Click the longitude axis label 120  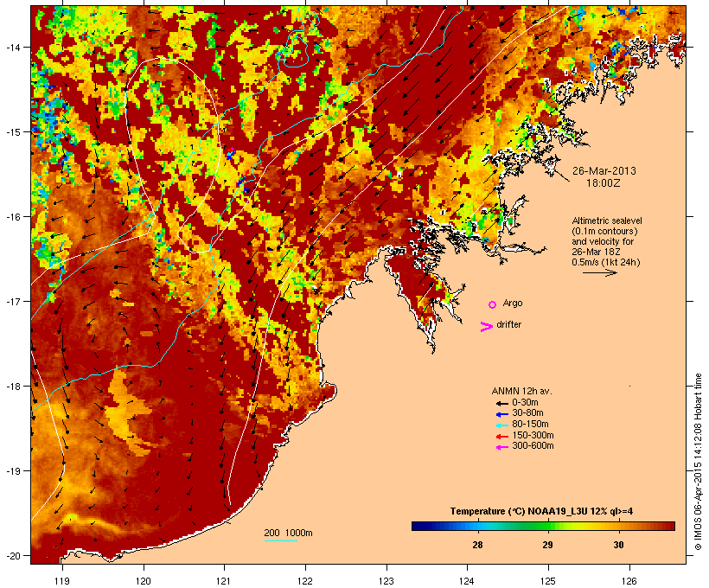[144, 581]
